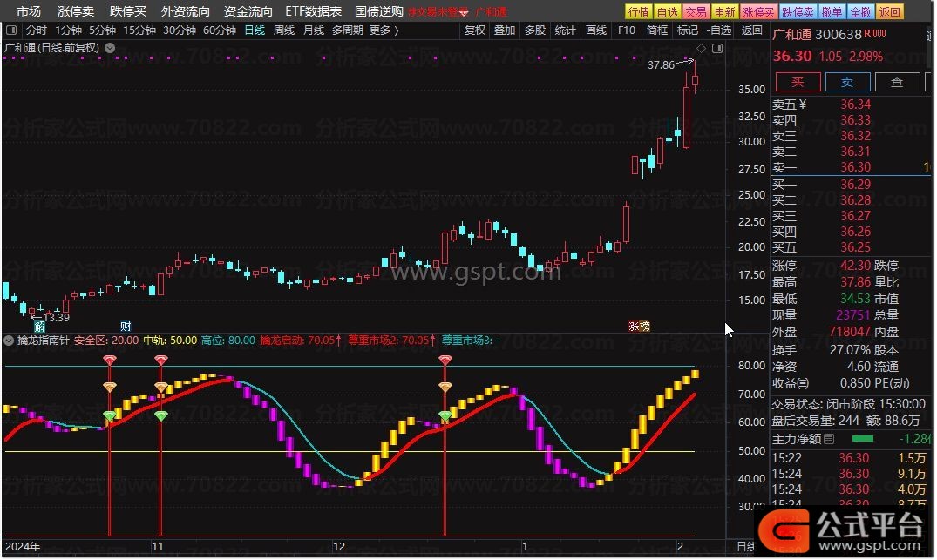Click the 卖一 price 36.30
Screen dimensions: 937x560
[x=856, y=167]
